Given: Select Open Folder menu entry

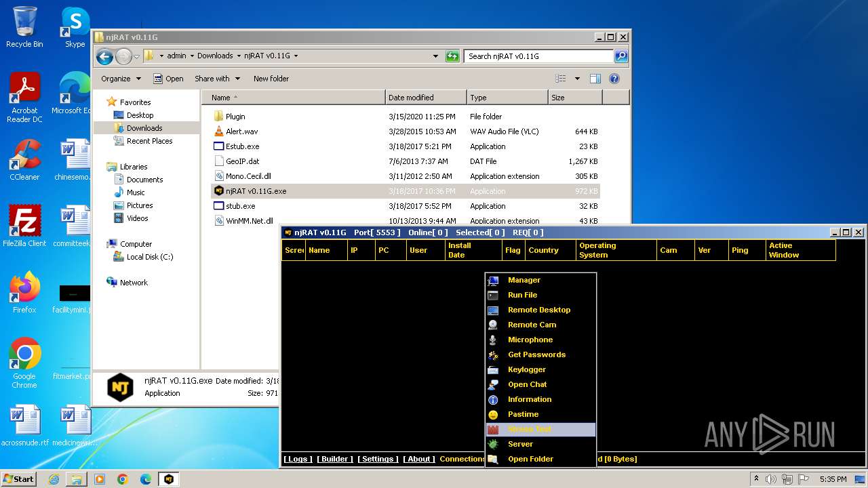Looking at the screenshot, I should point(540,459).
